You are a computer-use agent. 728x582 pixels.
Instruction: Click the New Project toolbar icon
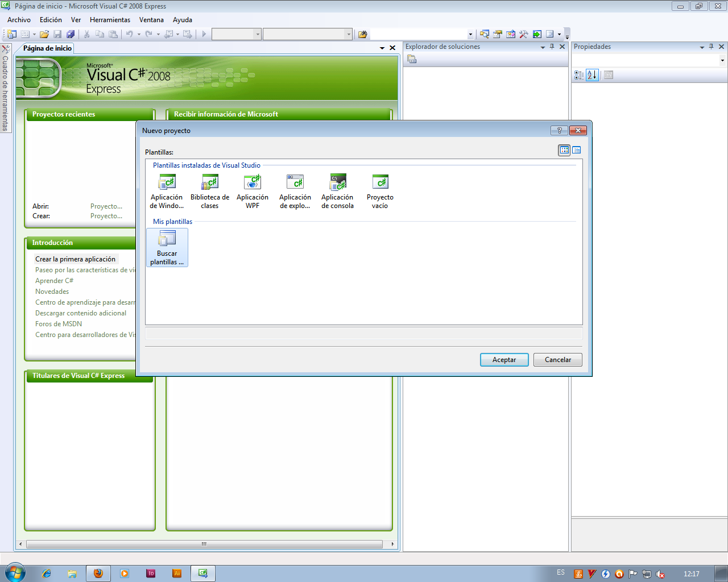click(11, 34)
